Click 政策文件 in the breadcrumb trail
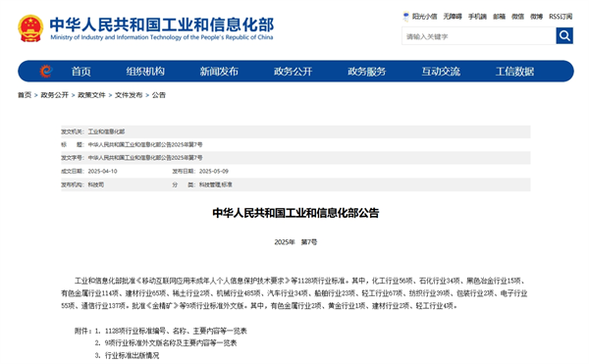589x364 pixels. [x=91, y=95]
